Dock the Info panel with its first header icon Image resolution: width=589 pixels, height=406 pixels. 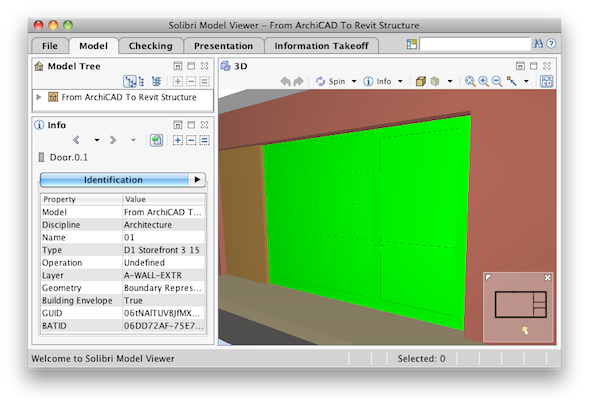178,125
